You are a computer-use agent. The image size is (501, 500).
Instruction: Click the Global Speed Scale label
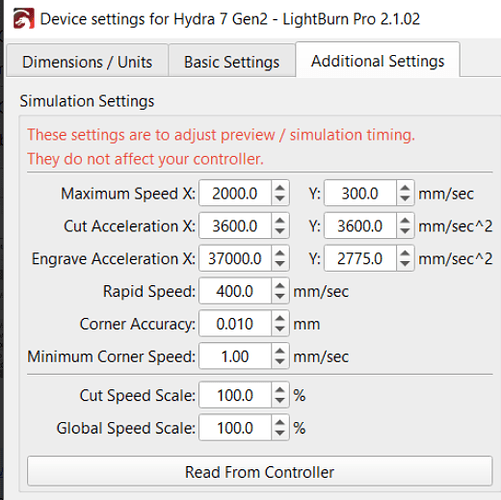click(126, 428)
